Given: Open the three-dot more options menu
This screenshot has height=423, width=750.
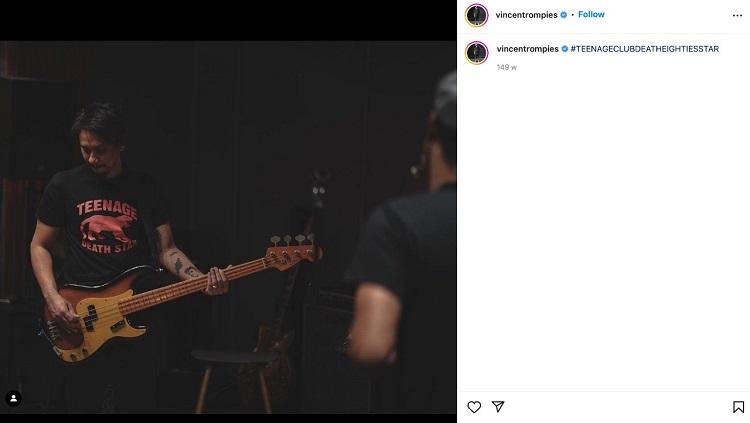Looking at the screenshot, I should [737, 15].
